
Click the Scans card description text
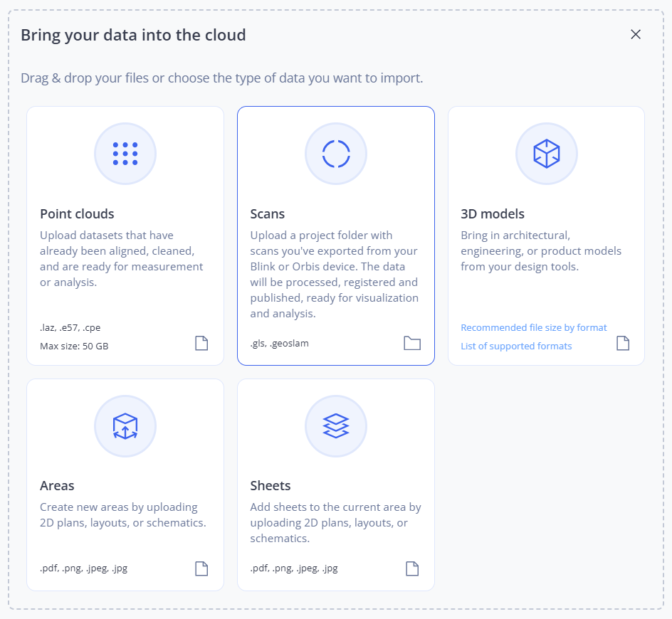coord(335,275)
